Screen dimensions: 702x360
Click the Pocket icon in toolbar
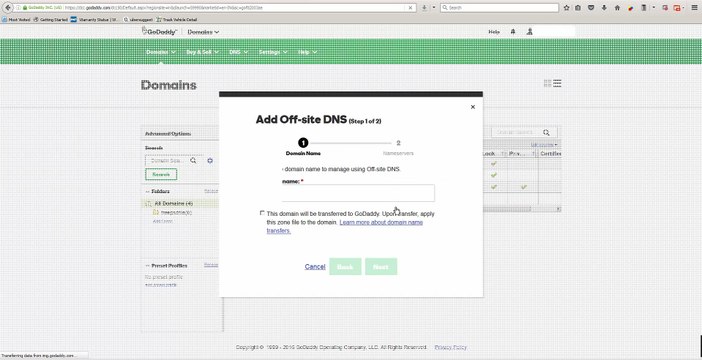click(591, 8)
